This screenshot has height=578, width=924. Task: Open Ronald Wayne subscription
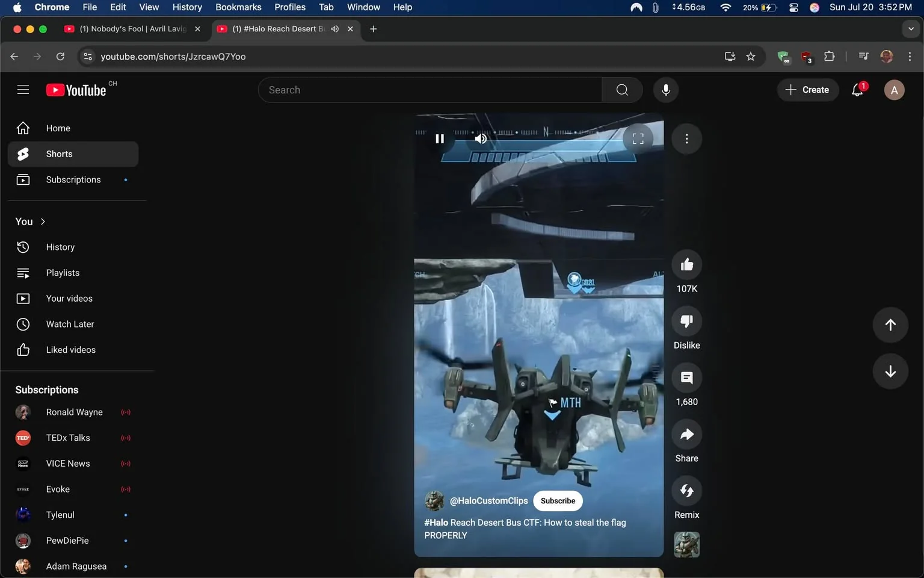click(73, 412)
